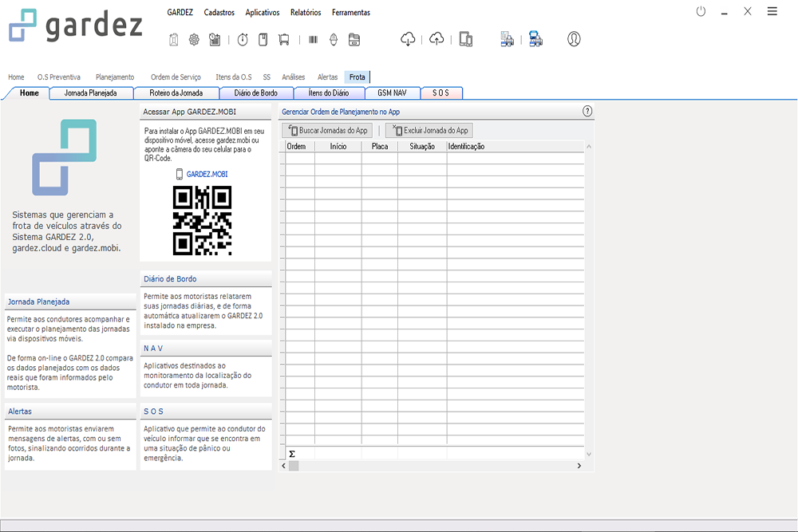Click the N A V panel heading
The width and height of the screenshot is (798, 532).
[x=153, y=349]
